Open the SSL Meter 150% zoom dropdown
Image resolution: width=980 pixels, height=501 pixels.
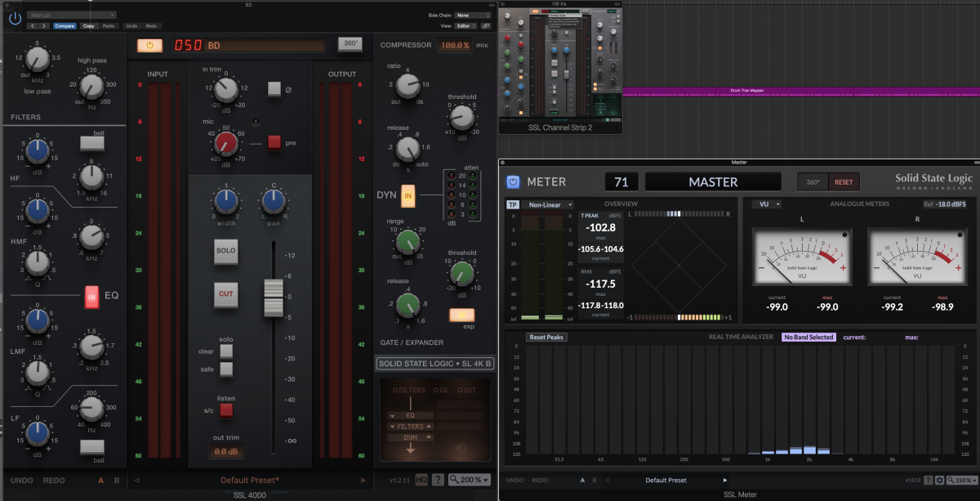click(x=960, y=481)
